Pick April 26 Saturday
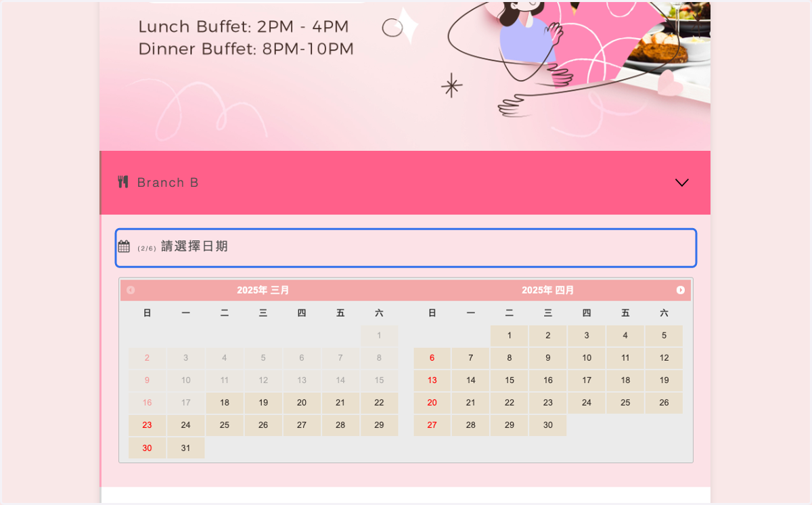812x505 pixels. pos(664,403)
